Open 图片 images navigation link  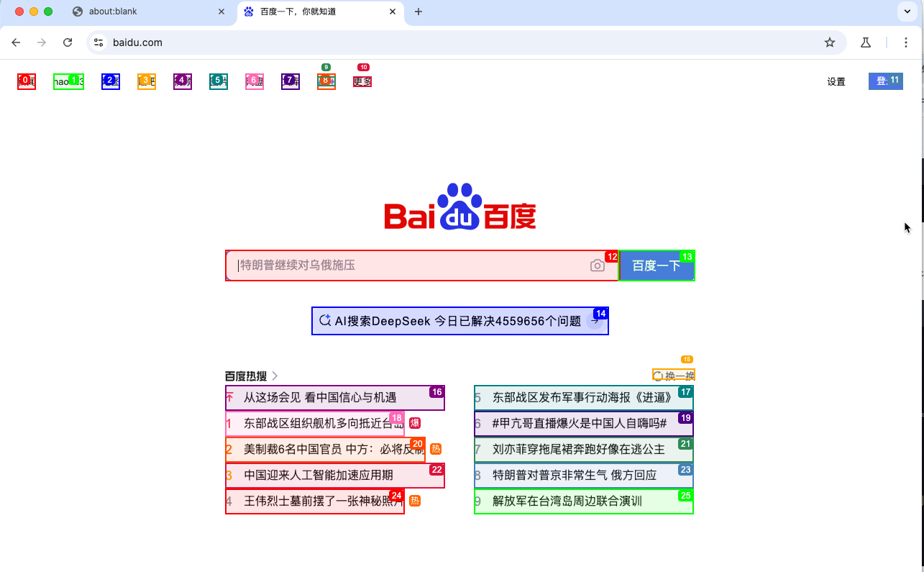click(x=219, y=81)
